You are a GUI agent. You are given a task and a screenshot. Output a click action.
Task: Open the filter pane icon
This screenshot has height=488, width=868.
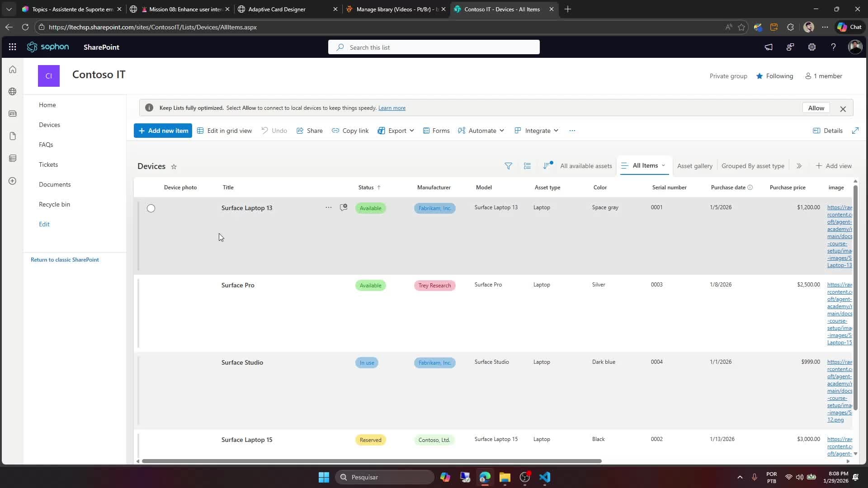click(508, 166)
